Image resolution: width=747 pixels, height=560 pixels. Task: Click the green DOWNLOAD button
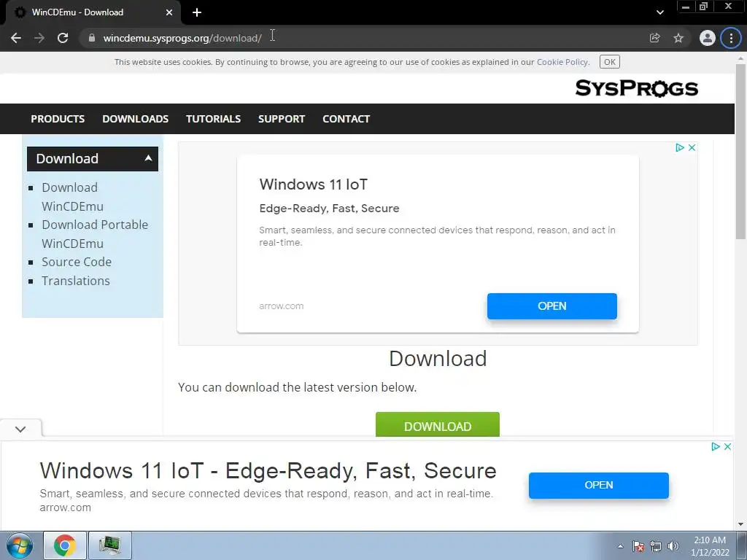point(438,425)
